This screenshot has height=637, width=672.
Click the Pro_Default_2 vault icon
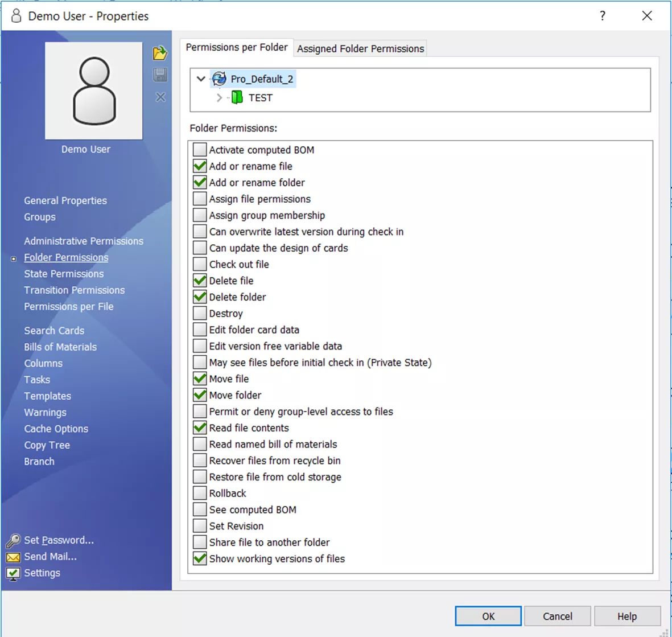(x=219, y=79)
